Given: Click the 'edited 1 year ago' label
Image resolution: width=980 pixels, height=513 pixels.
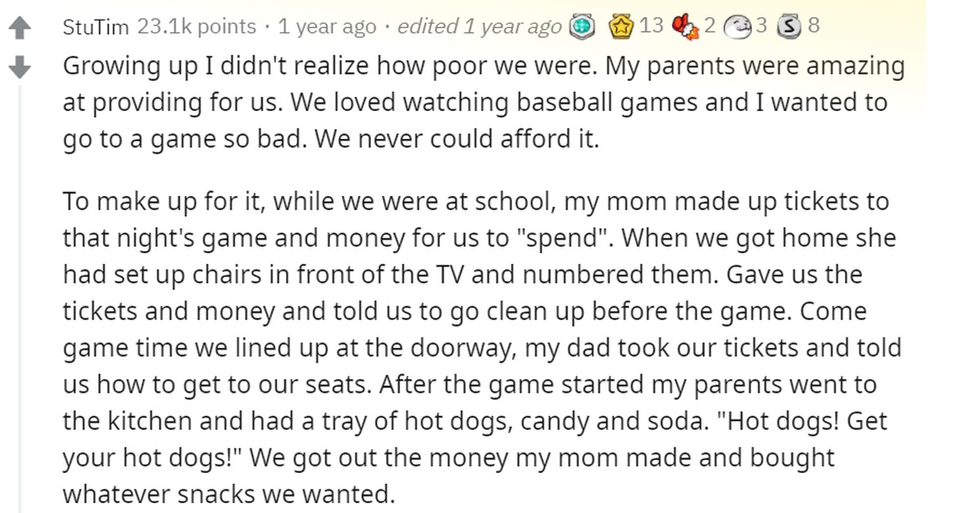Looking at the screenshot, I should point(479,27).
